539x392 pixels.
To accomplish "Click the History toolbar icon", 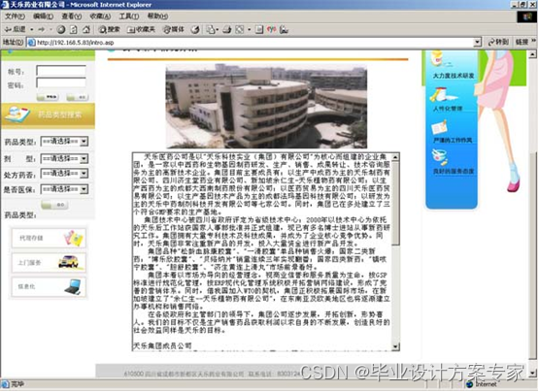I will 195,30.
